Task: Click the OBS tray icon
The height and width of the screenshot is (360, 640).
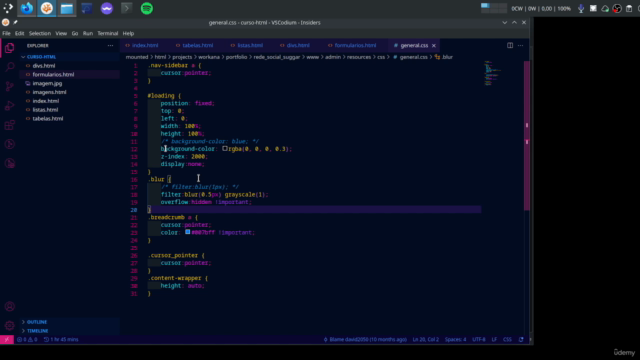Action: 617,9
